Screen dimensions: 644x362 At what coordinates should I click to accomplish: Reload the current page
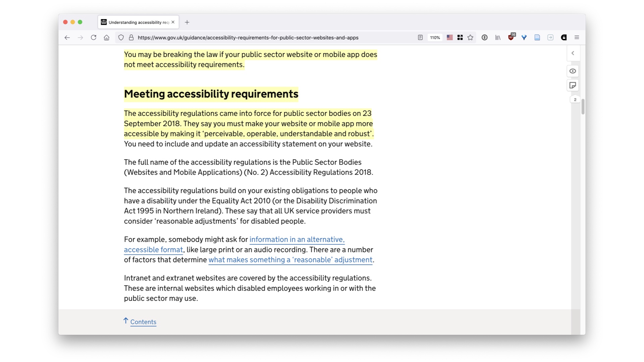pyautogui.click(x=94, y=38)
